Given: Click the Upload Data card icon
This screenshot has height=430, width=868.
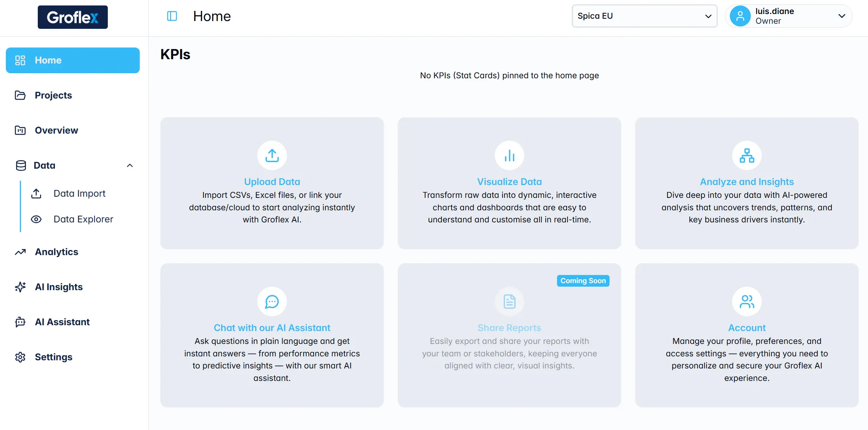Looking at the screenshot, I should pos(272,155).
